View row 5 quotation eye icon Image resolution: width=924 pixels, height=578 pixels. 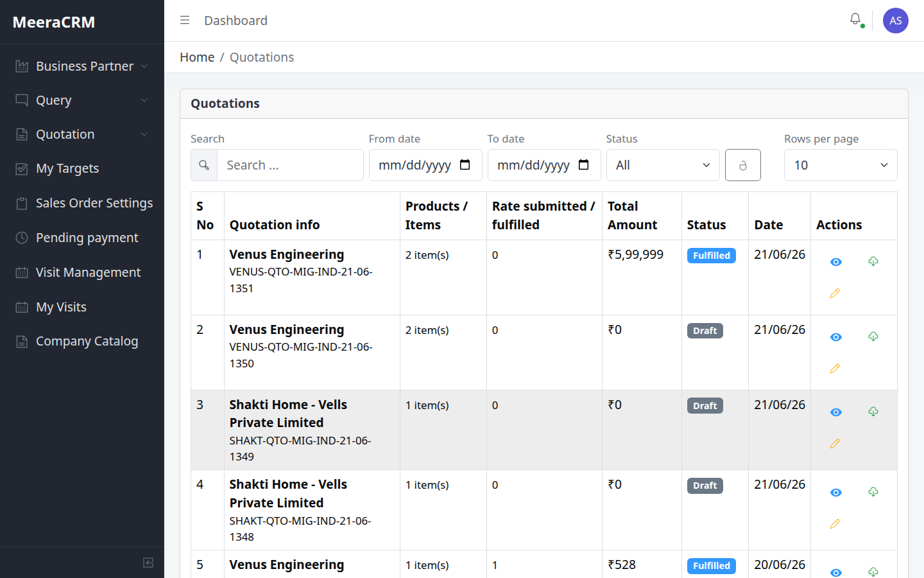(835, 572)
